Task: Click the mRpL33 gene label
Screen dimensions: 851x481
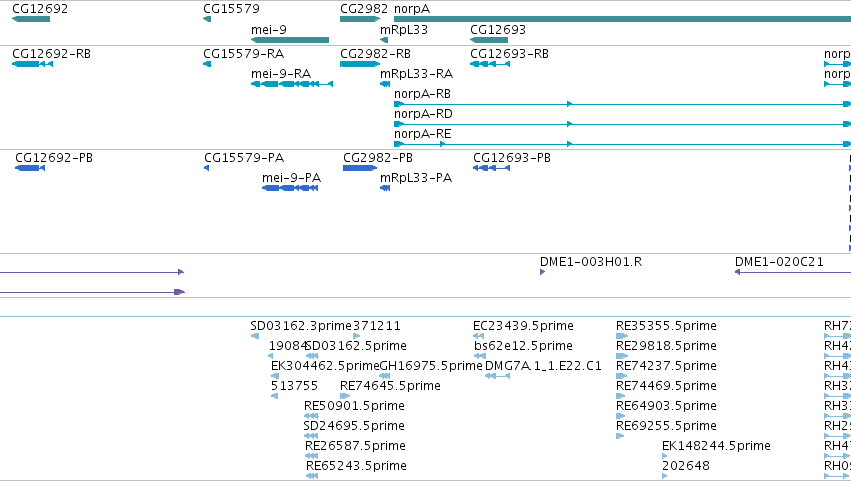Action: (x=404, y=30)
